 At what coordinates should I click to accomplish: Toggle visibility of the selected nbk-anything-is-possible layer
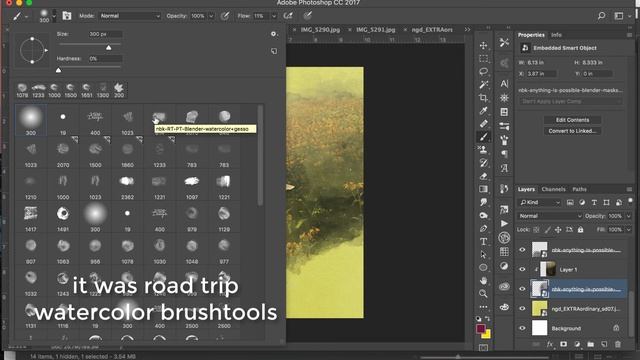pos(522,289)
